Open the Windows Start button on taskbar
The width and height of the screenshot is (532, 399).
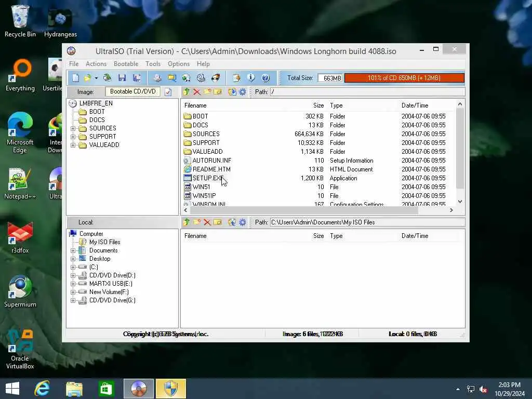(12, 389)
